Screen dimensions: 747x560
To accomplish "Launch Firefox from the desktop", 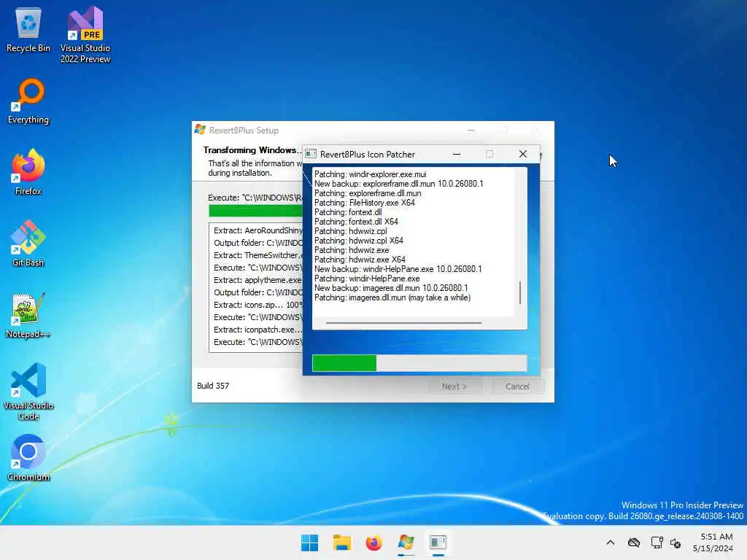I will point(28,172).
